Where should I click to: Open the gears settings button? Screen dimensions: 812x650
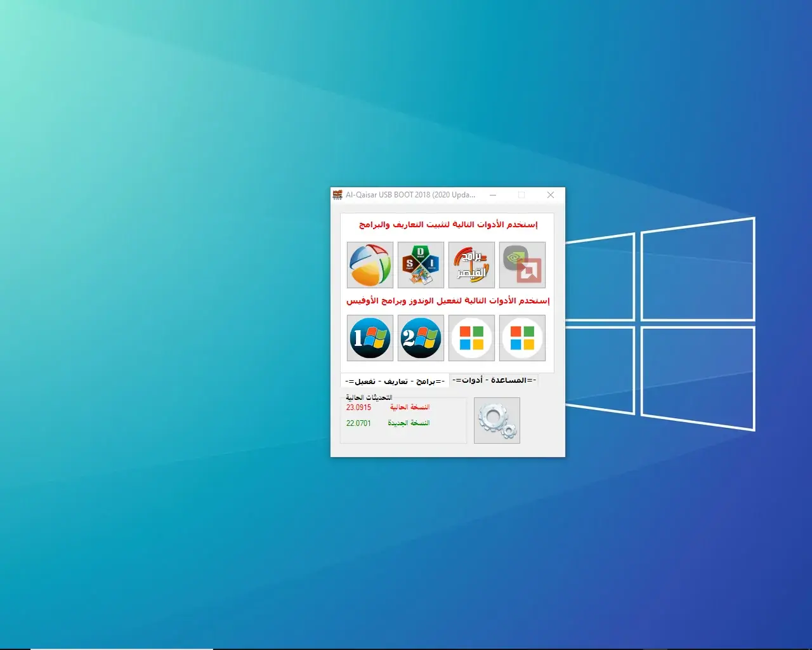tap(497, 420)
